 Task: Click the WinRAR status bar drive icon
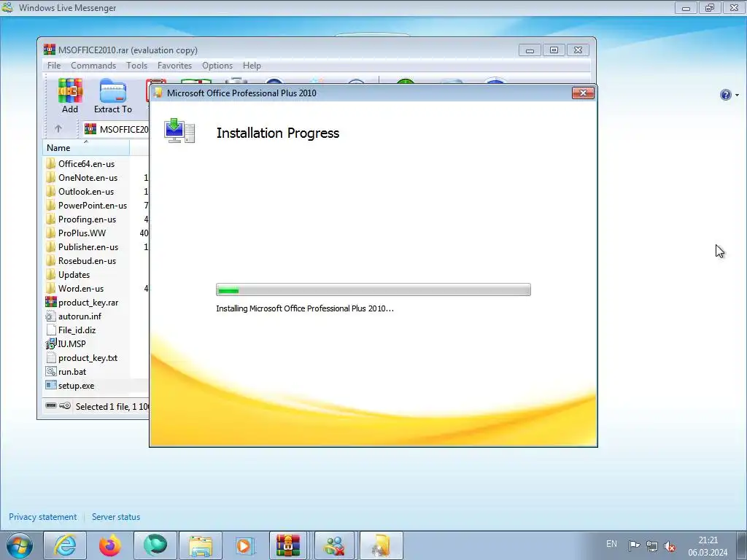pyautogui.click(x=51, y=405)
